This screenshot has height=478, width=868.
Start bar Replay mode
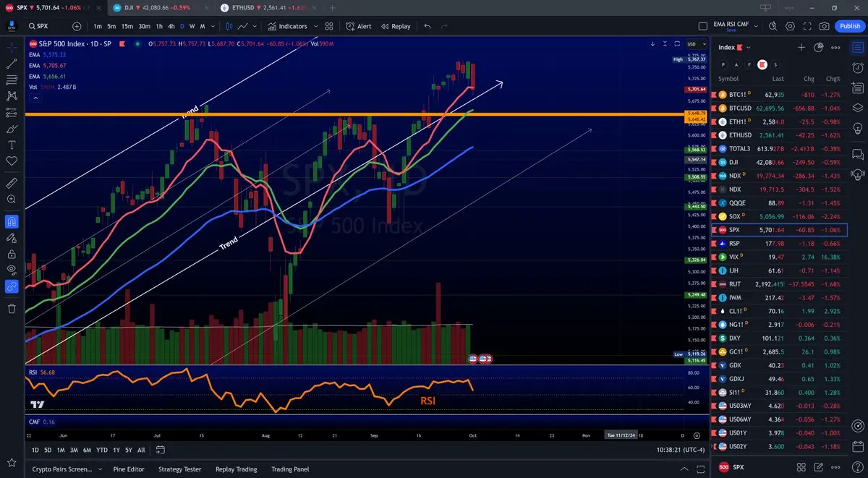(x=395, y=26)
